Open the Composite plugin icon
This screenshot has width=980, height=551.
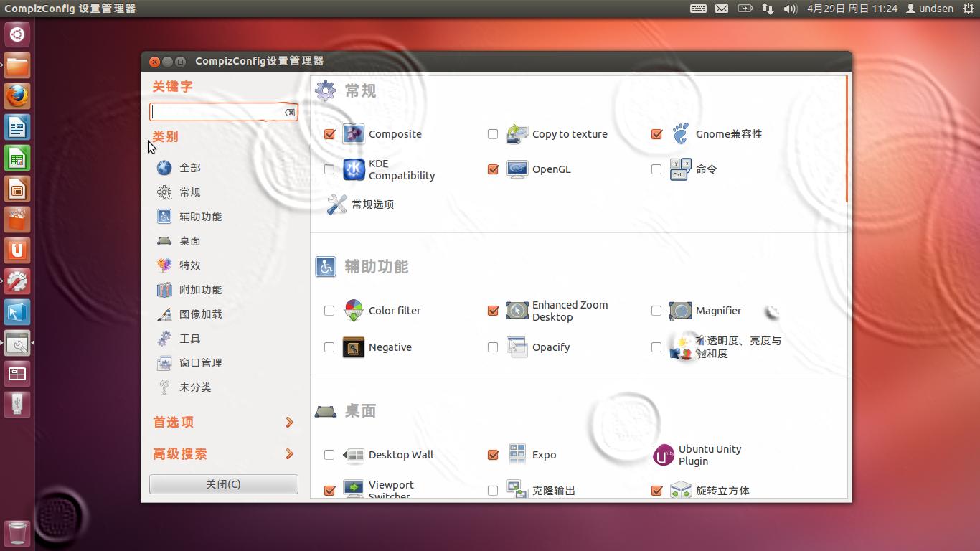tap(354, 134)
